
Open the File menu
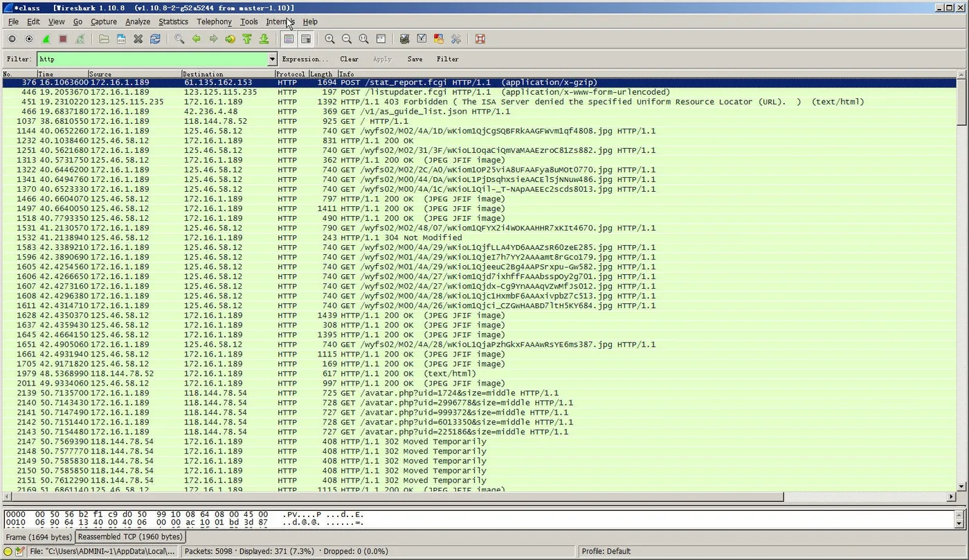13,21
